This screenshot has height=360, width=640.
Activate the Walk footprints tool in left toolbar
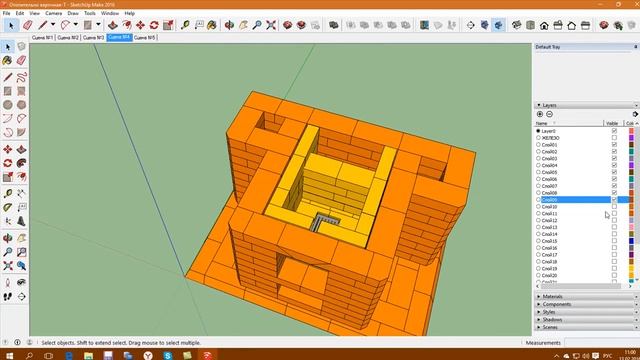tap(8, 296)
